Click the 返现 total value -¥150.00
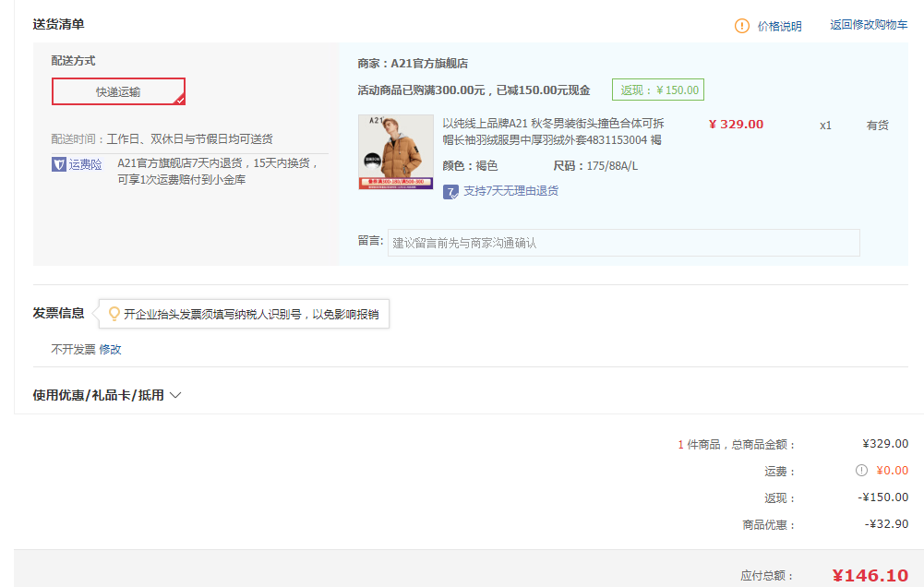Image resolution: width=924 pixels, height=587 pixels. pyautogui.click(x=882, y=497)
